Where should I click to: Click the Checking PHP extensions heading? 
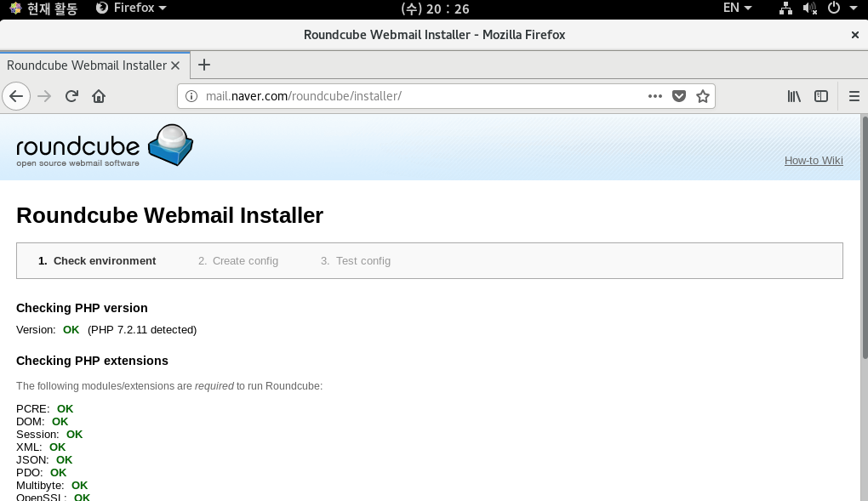click(x=92, y=361)
